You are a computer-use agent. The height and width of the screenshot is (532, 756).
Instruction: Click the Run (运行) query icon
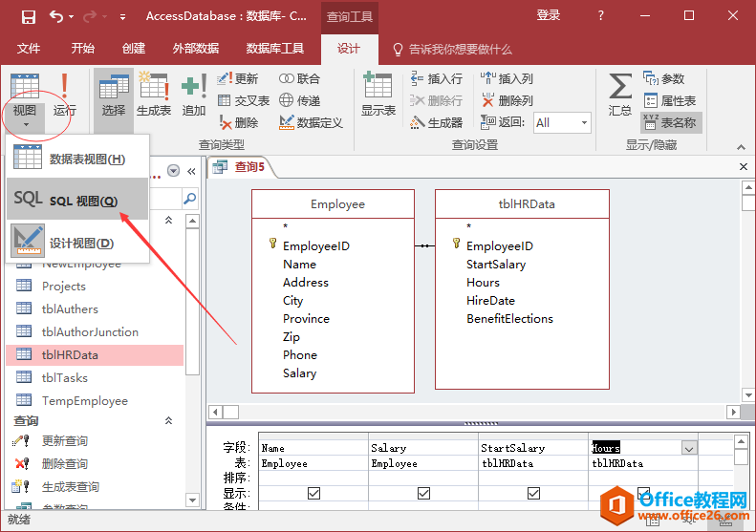(64, 96)
